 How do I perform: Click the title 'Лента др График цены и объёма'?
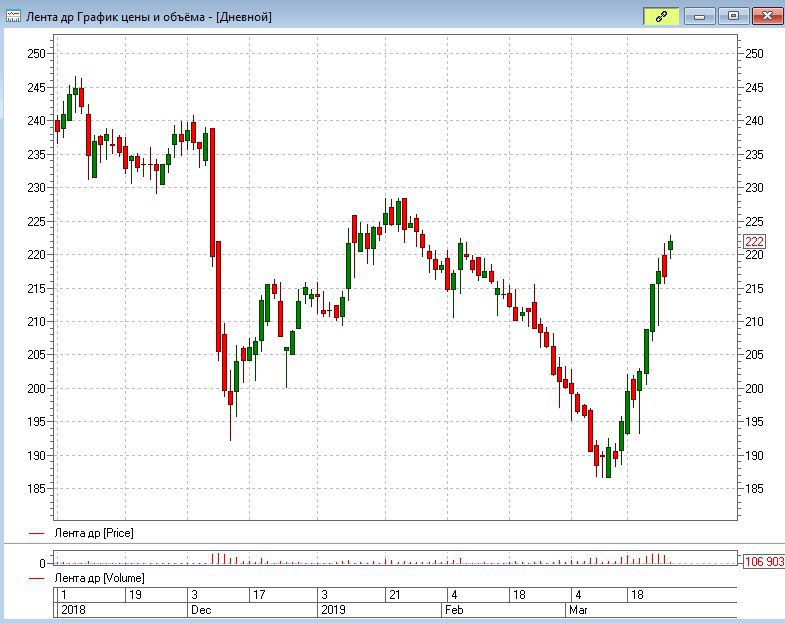point(115,17)
